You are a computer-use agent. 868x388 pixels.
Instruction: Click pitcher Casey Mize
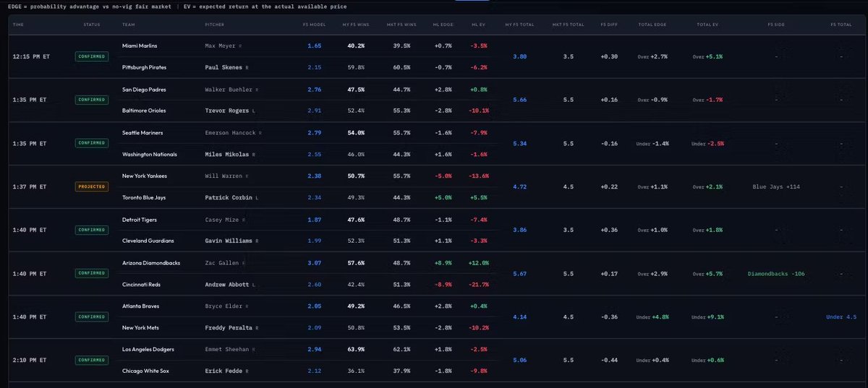[x=221, y=219]
